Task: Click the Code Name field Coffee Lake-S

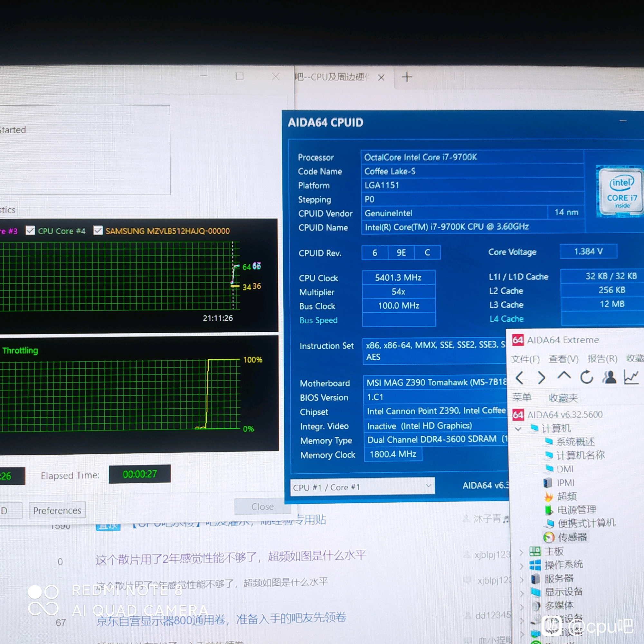Action: 472,171
